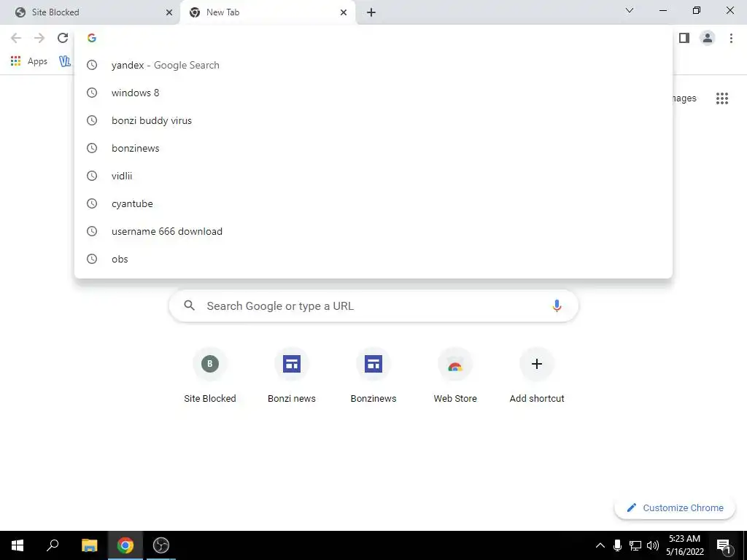Open the VL bookmark icon
Image resolution: width=747 pixels, height=560 pixels.
[65, 61]
